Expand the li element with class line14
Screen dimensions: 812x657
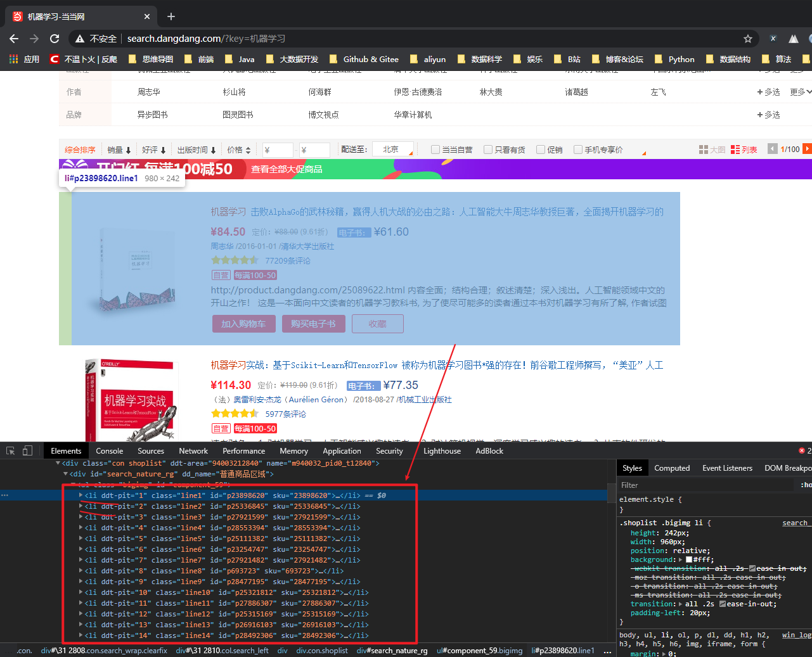81,635
